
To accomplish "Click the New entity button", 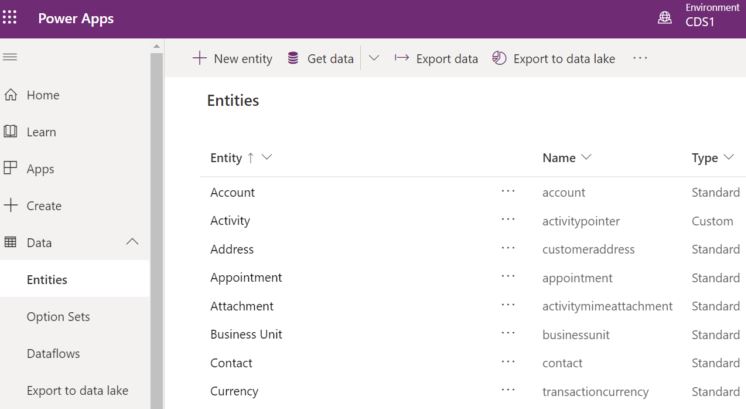I will click(x=232, y=58).
